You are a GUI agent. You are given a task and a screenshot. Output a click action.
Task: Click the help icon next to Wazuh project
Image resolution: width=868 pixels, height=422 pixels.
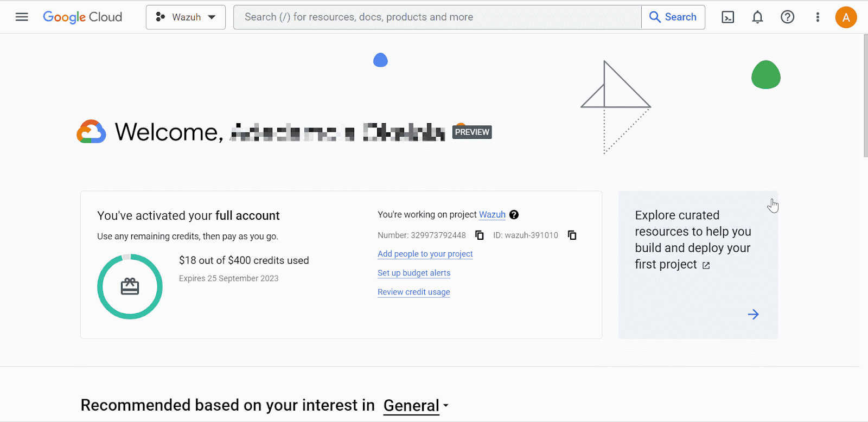coord(514,215)
